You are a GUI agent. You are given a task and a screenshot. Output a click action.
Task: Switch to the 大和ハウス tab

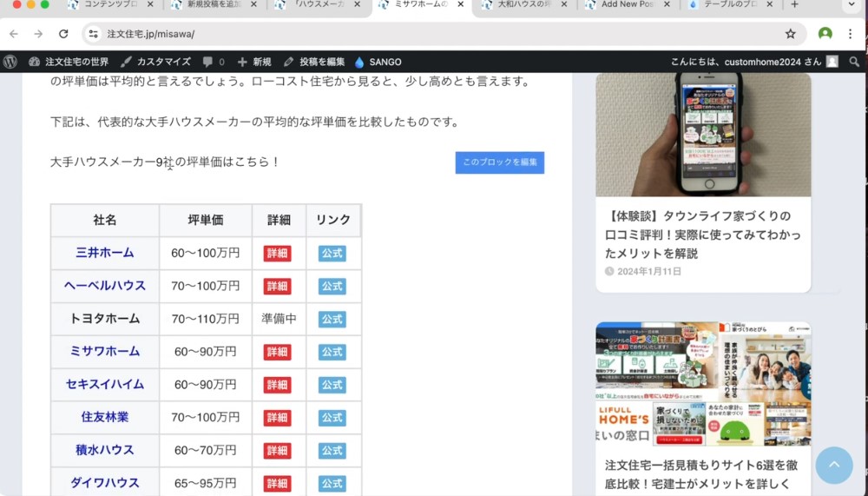(x=523, y=4)
